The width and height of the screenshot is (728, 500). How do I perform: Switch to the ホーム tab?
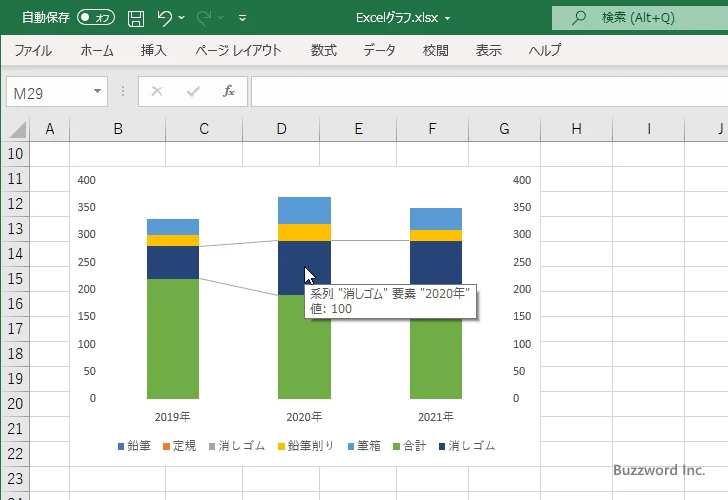pos(97,50)
